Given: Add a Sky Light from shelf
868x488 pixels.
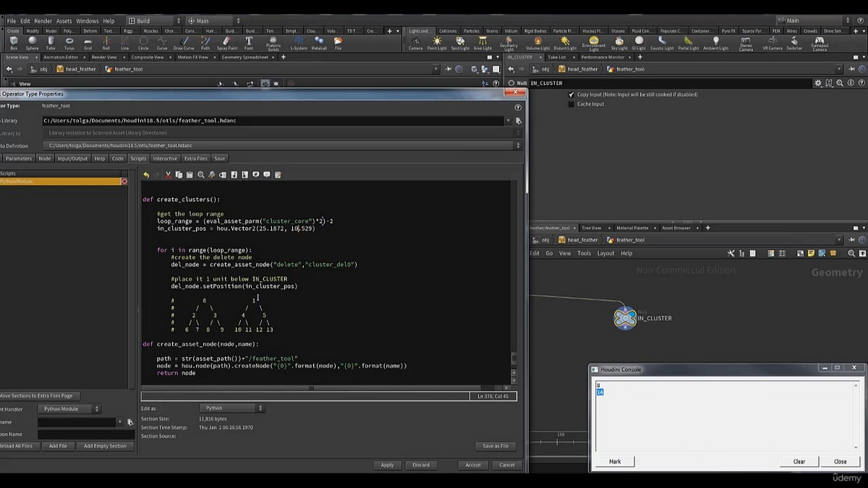Looking at the screenshot, I should (x=619, y=43).
